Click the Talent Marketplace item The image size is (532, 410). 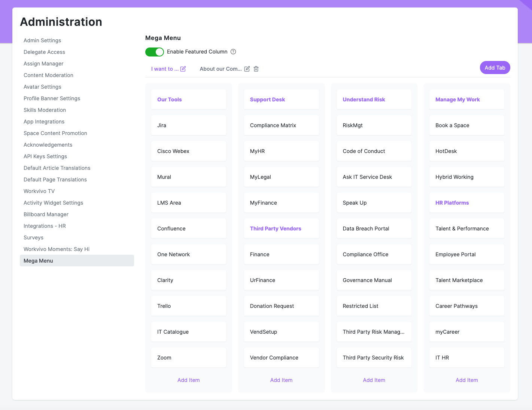tap(466, 280)
